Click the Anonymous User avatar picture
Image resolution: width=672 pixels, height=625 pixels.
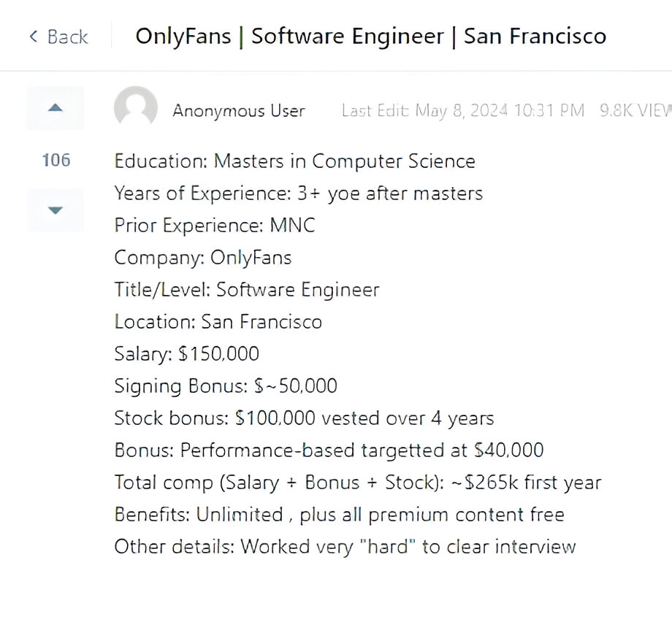tap(136, 109)
